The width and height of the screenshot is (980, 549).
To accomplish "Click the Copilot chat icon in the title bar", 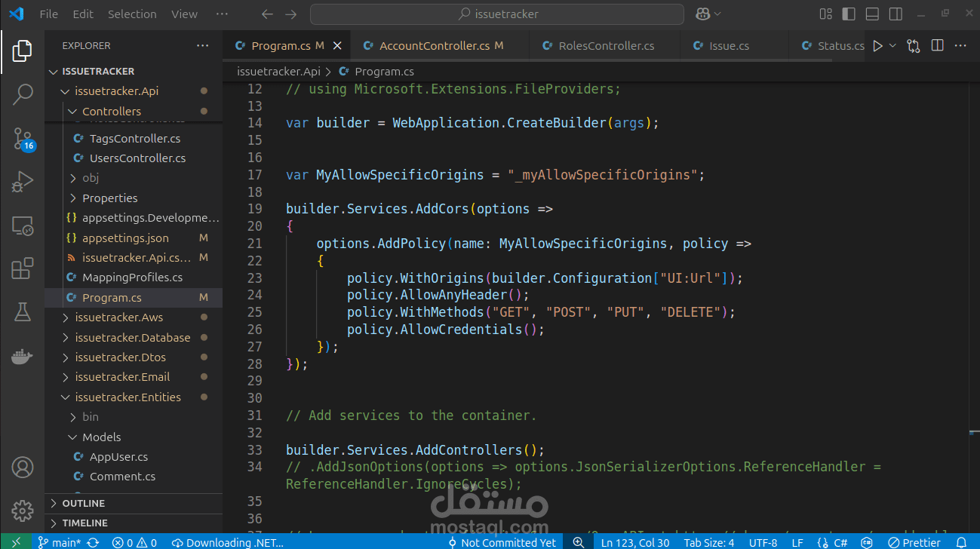I will pos(703,14).
